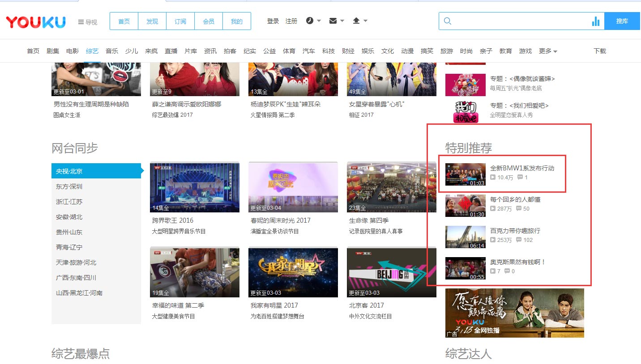Click the YOUKU logo
Image resolution: width=641 pixels, height=364 pixels.
point(36,22)
